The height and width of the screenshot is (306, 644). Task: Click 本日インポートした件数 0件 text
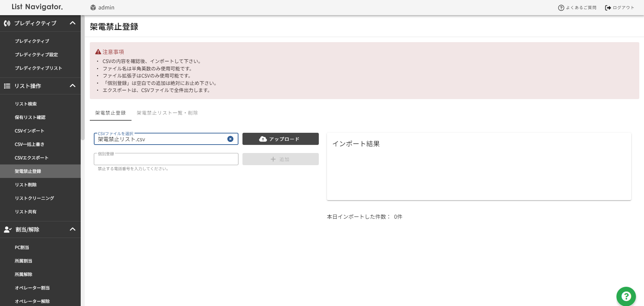coord(364,217)
